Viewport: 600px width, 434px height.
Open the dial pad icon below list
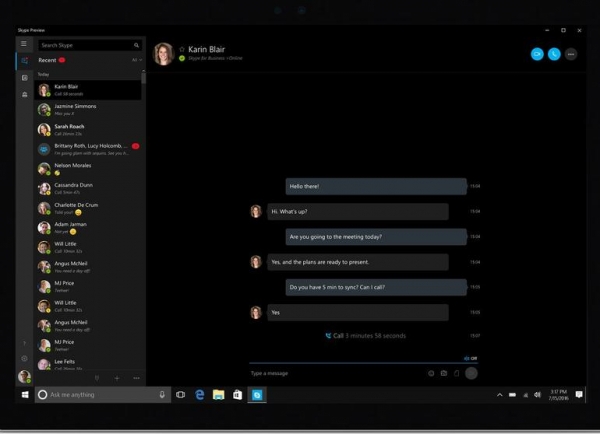(97, 378)
